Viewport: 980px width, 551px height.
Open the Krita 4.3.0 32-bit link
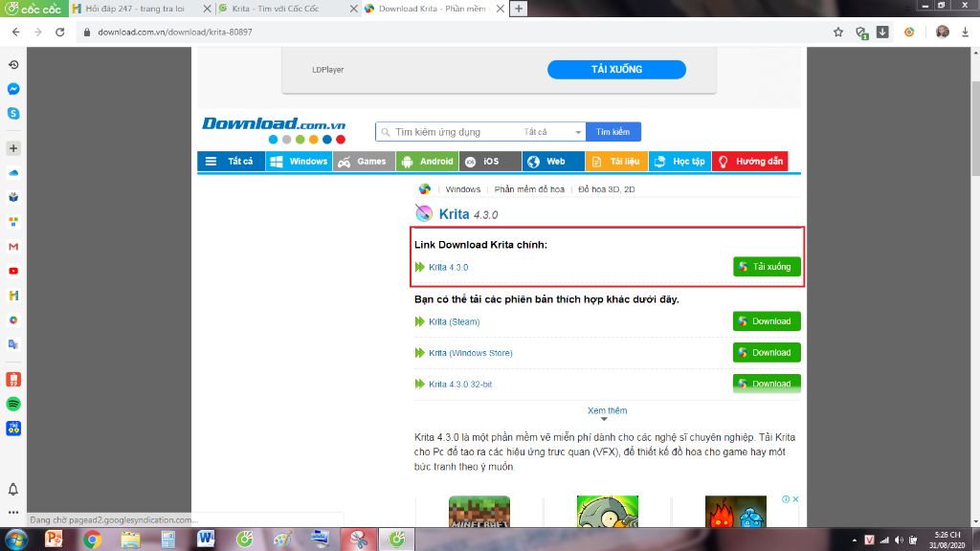(460, 385)
